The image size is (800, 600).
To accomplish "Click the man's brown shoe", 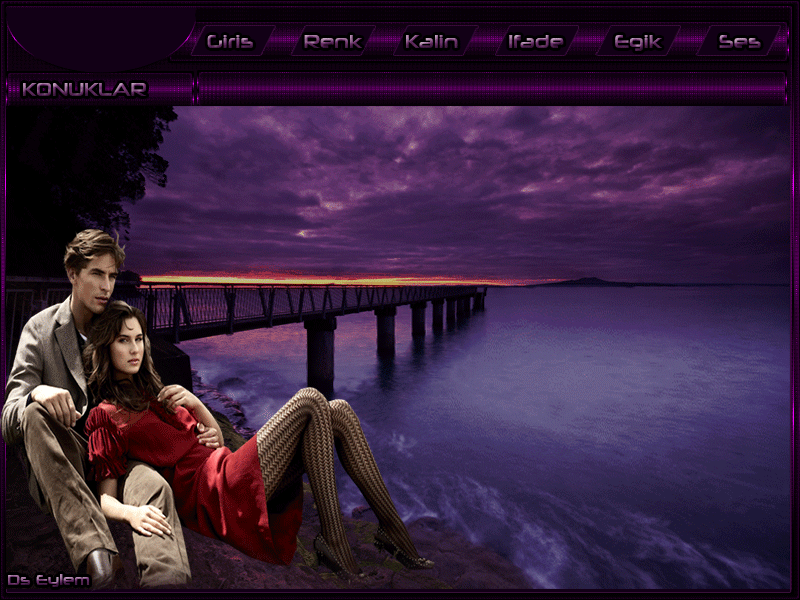I will [100, 568].
